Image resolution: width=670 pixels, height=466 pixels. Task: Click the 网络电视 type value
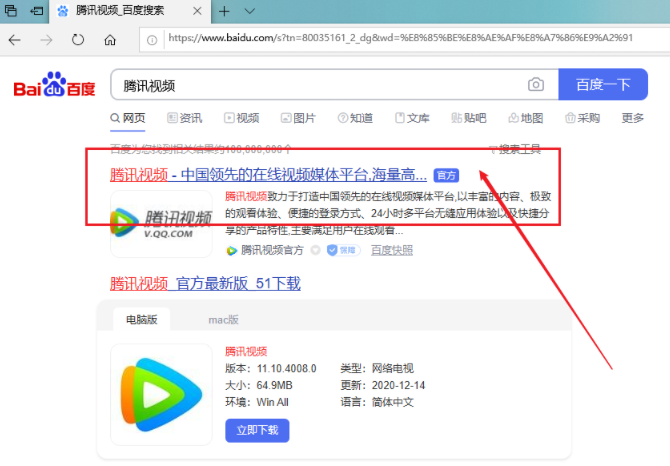coord(393,369)
